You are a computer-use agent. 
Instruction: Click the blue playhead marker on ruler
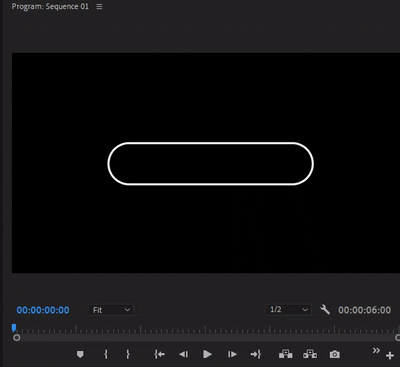[x=14, y=328]
